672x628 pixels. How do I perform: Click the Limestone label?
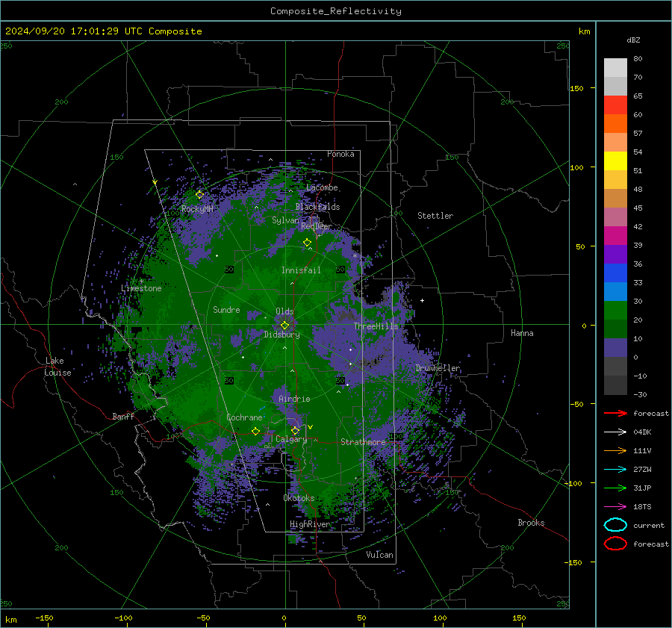[141, 288]
